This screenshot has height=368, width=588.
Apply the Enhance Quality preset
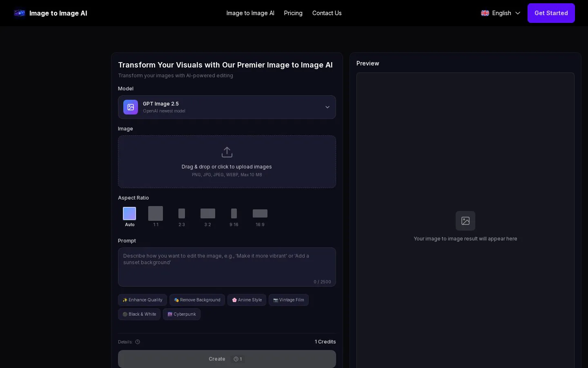click(x=143, y=300)
